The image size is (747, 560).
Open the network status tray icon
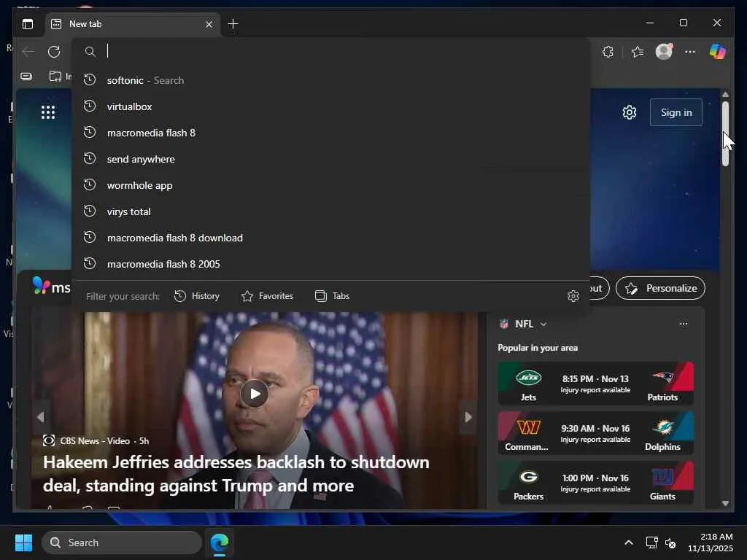[651, 542]
